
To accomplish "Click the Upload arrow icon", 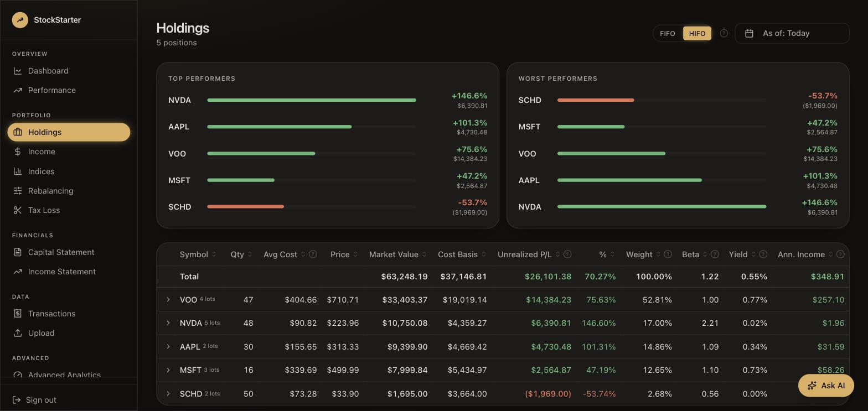I will coord(18,333).
